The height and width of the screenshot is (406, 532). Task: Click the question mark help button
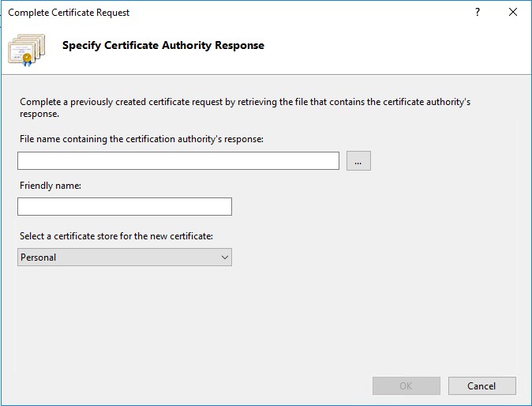[x=478, y=12]
